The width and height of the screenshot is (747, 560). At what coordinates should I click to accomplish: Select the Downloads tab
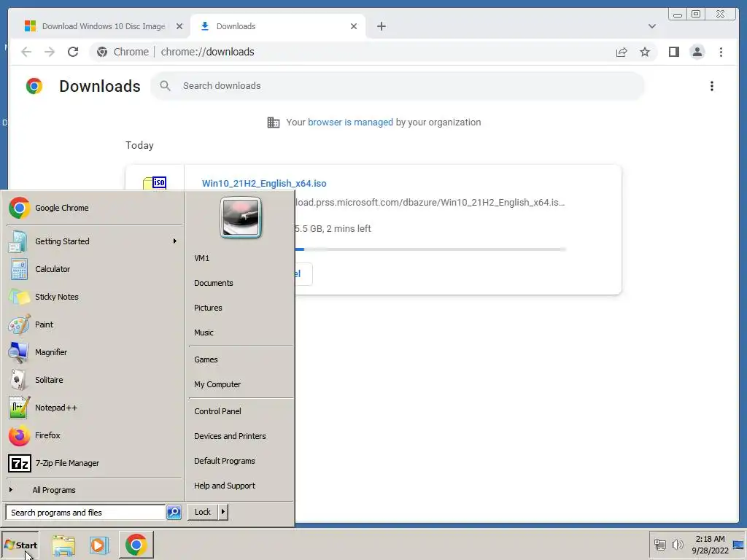tap(278, 26)
